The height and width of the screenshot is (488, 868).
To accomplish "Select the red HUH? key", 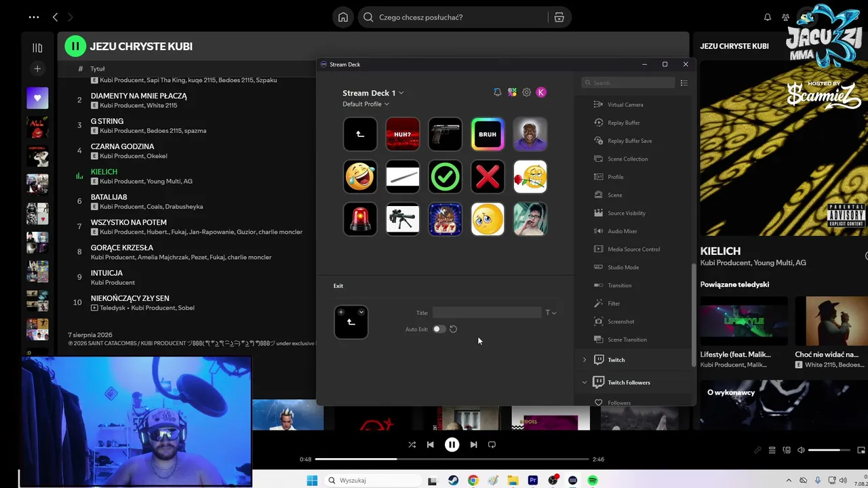I will click(403, 134).
